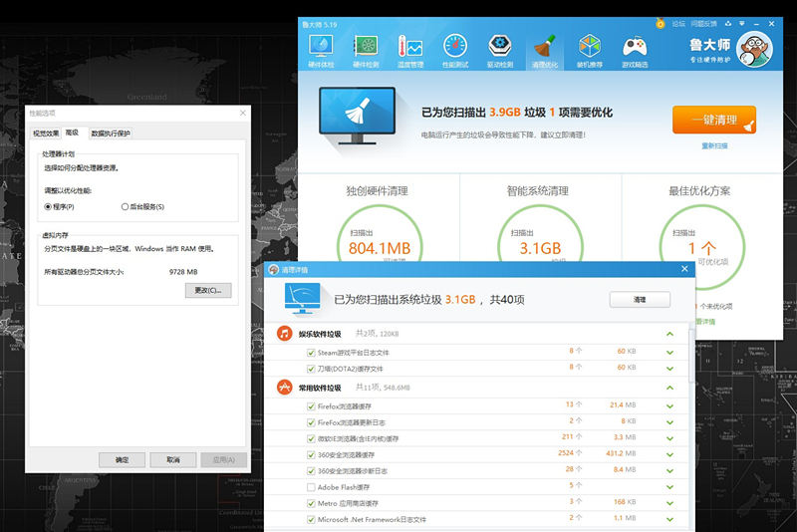Click the monitor with broom icon
The image size is (797, 532).
[x=358, y=116]
